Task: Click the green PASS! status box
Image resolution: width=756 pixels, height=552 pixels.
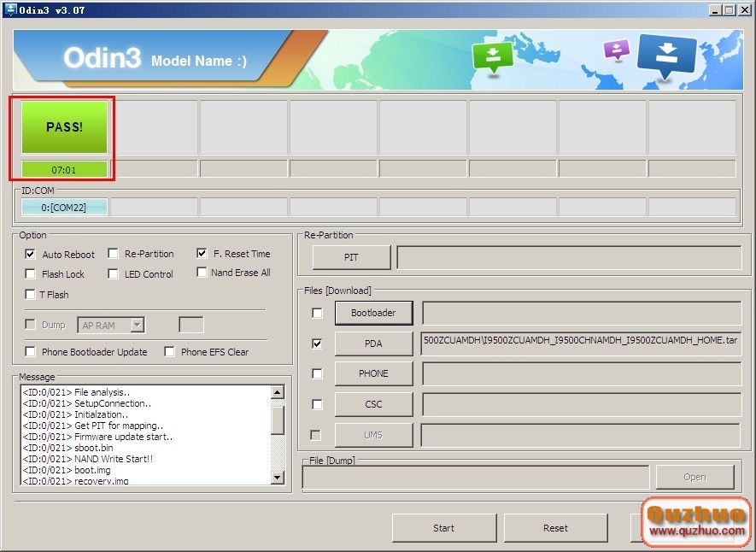Action: pyautogui.click(x=64, y=126)
